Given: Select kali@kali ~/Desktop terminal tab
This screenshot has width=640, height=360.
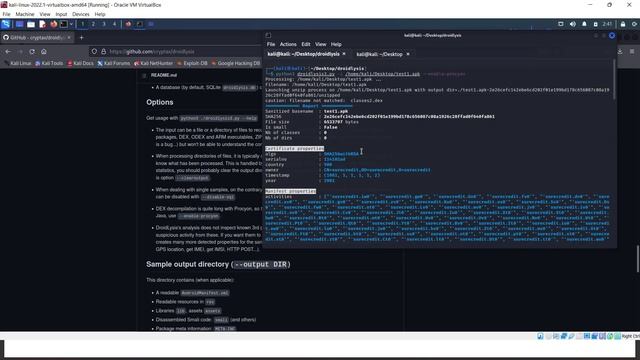Looking at the screenshot, I should point(382,54).
